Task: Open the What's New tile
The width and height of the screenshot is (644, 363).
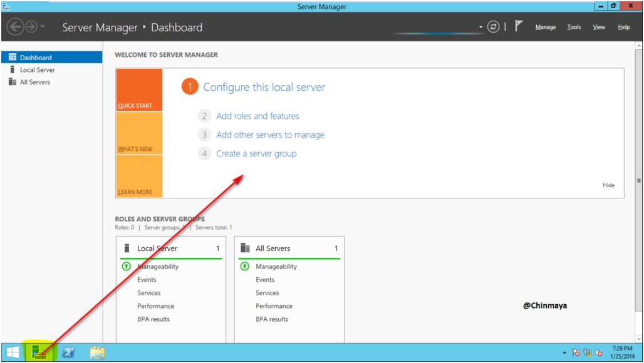Action: click(139, 133)
